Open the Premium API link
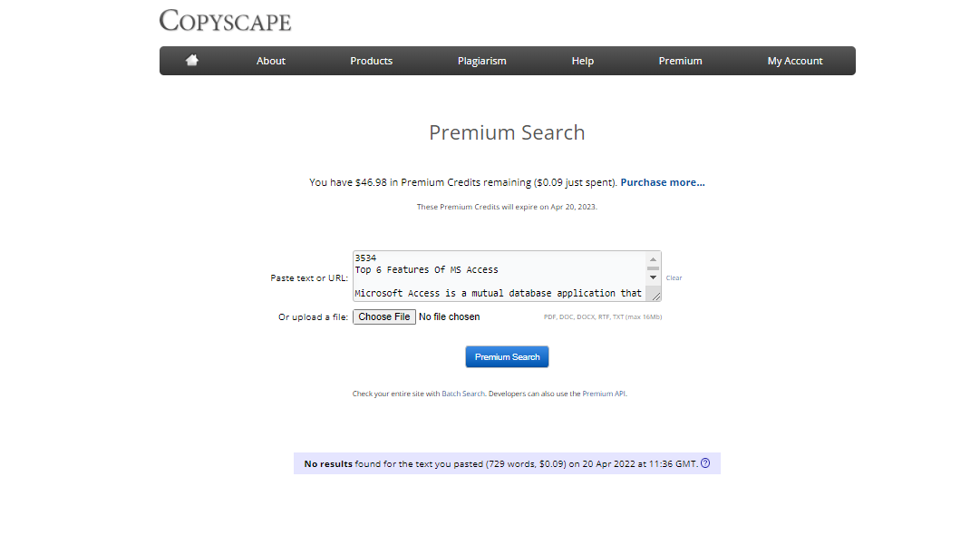Viewport: 980px width, 535px height. pyautogui.click(x=604, y=394)
